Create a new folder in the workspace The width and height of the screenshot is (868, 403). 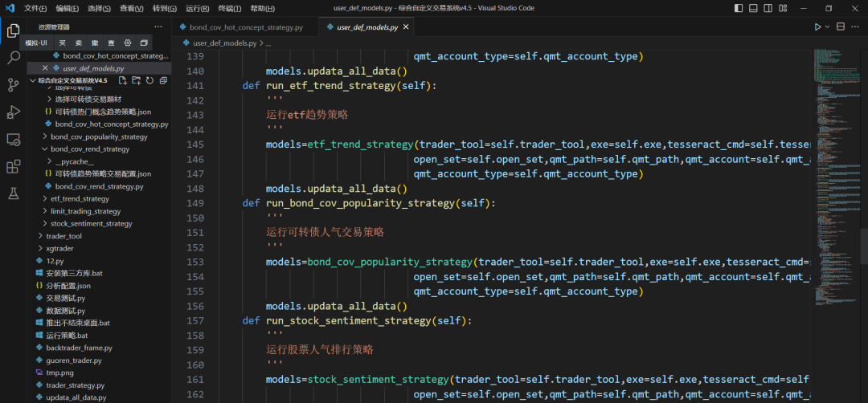pos(136,81)
